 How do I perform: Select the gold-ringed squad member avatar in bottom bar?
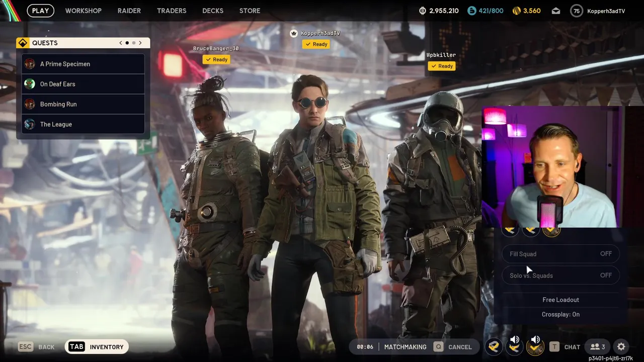[x=535, y=347]
